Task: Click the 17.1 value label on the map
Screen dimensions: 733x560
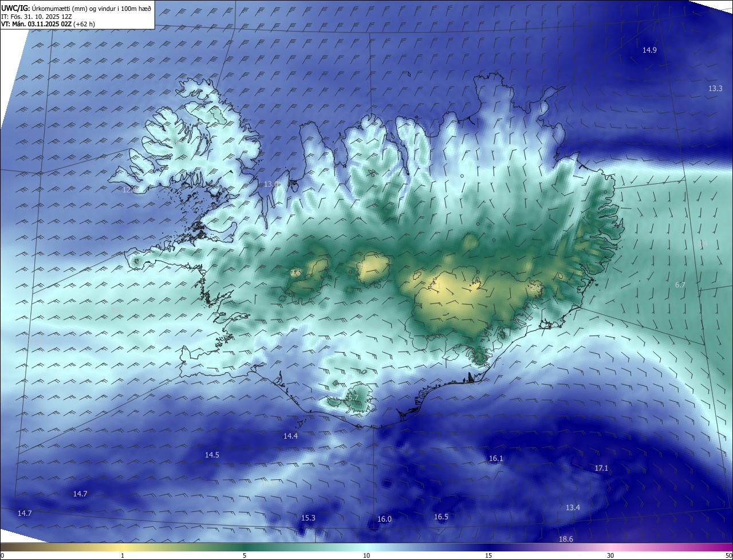Action: tap(601, 468)
